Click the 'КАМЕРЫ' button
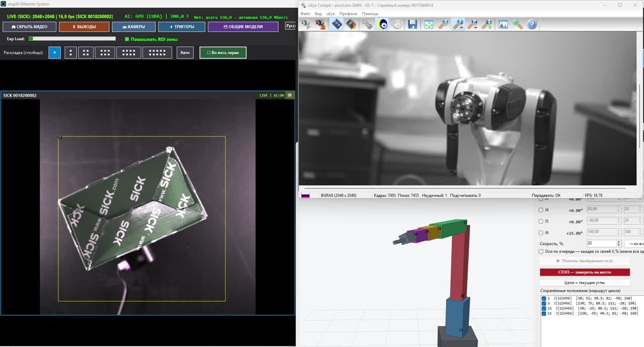Viewport: 644px width, 347px height. pos(134,27)
